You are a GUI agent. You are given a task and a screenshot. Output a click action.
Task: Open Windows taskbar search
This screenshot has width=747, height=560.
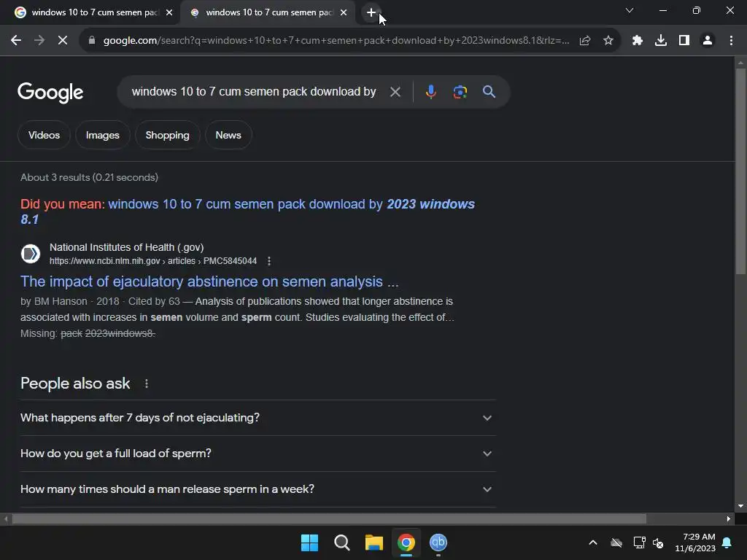(x=341, y=542)
